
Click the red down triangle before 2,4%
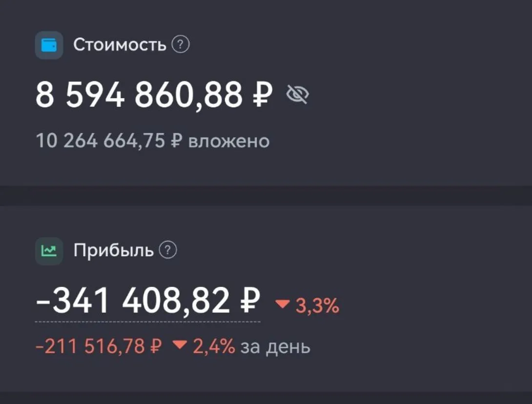click(x=180, y=344)
